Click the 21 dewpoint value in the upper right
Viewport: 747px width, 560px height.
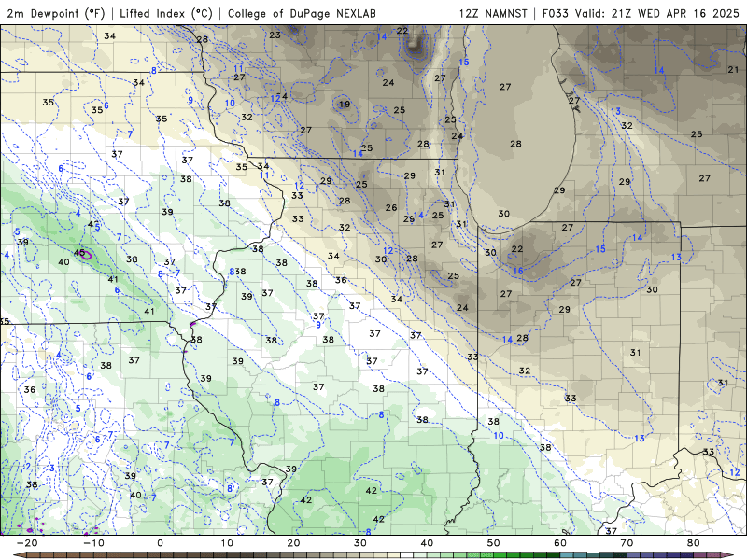(733, 69)
